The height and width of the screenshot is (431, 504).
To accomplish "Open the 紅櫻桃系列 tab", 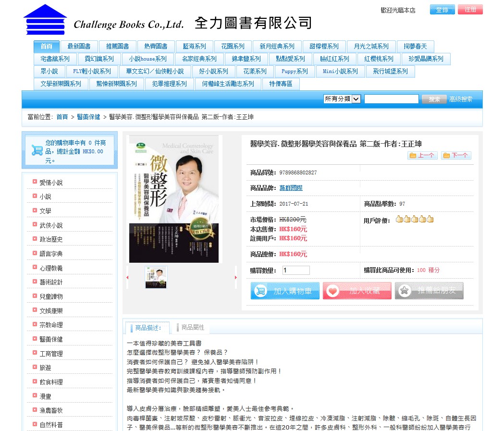I will pos(379,59).
